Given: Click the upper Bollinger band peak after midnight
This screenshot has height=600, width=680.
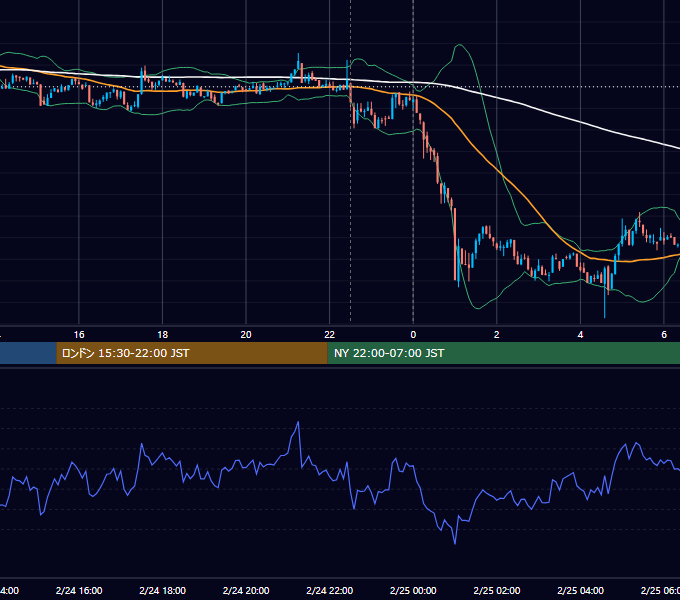Looking at the screenshot, I should click(x=459, y=45).
